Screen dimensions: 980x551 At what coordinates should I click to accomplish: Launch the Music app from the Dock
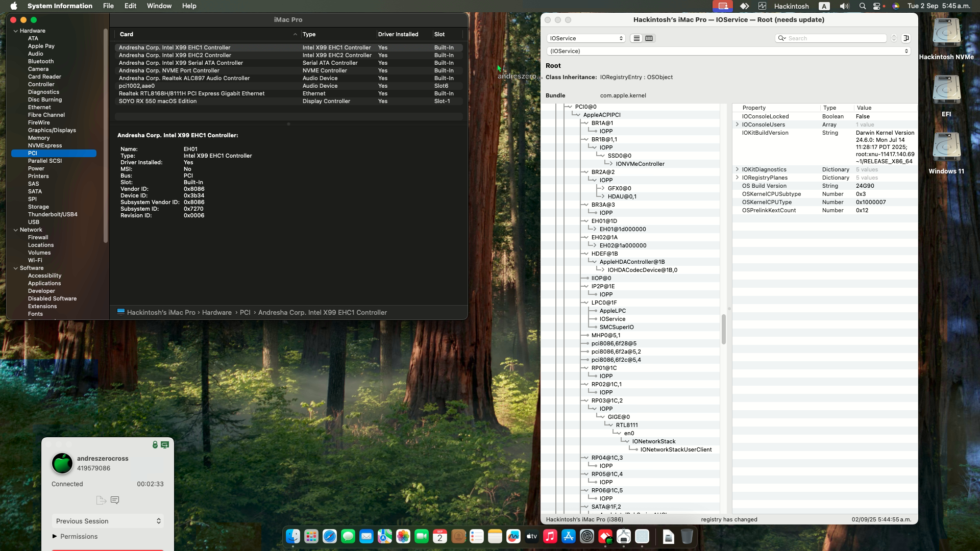[550, 537]
